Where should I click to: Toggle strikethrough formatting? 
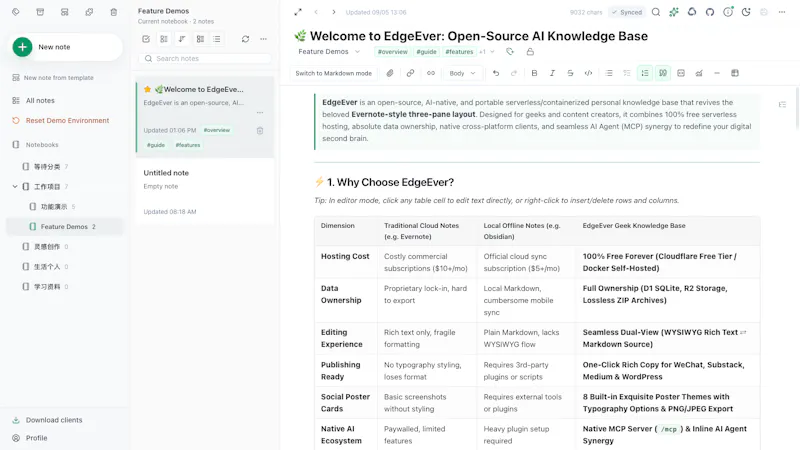coord(570,73)
